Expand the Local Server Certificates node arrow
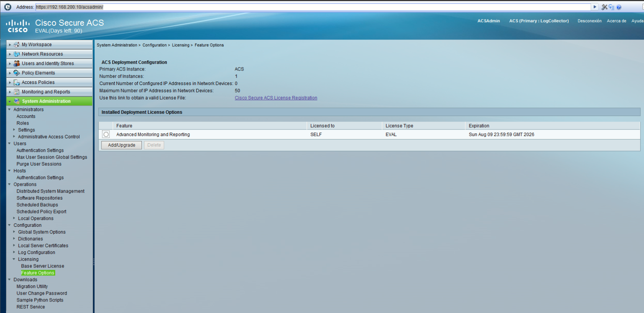The width and height of the screenshot is (644, 313). coord(14,246)
